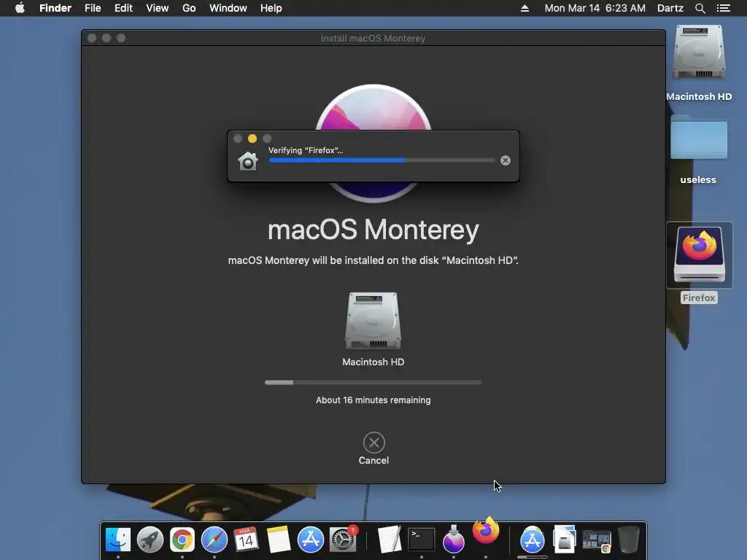Click the Verifying Firefox progress bar
The image size is (747, 560).
click(x=382, y=160)
